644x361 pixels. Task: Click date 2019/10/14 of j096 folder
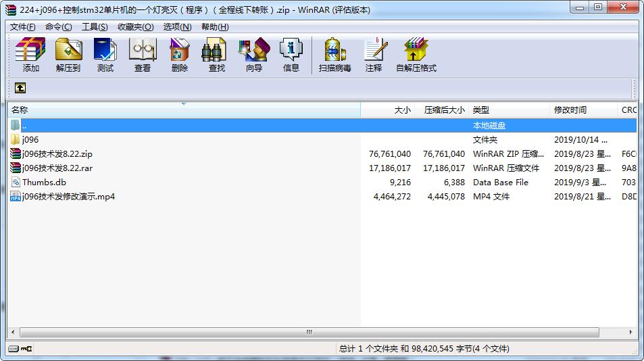pos(580,140)
